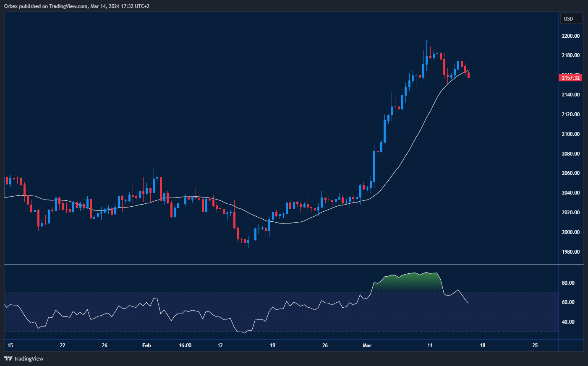Click the 15 date label on time axis
588x366 pixels.
[10, 345]
